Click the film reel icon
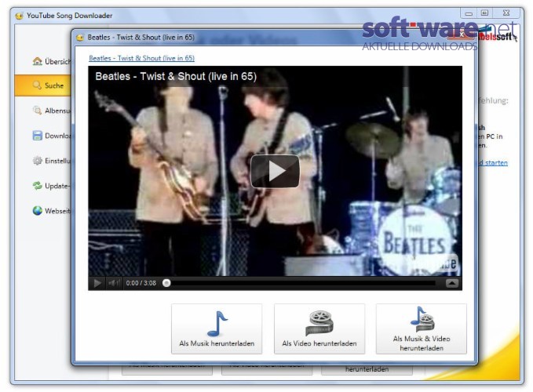 [x=319, y=323]
